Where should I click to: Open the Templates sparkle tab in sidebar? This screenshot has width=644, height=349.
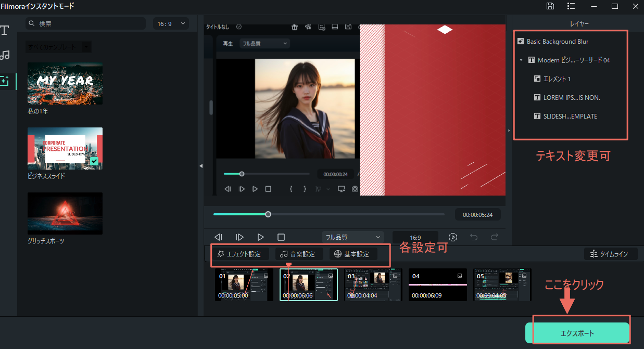[5, 81]
